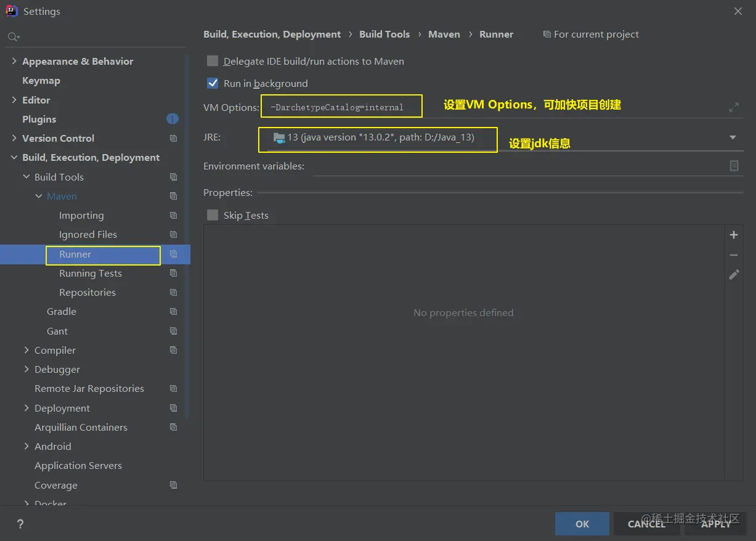Image resolution: width=756 pixels, height=541 pixels.
Task: Collapse the Build Tools node
Action: click(26, 177)
